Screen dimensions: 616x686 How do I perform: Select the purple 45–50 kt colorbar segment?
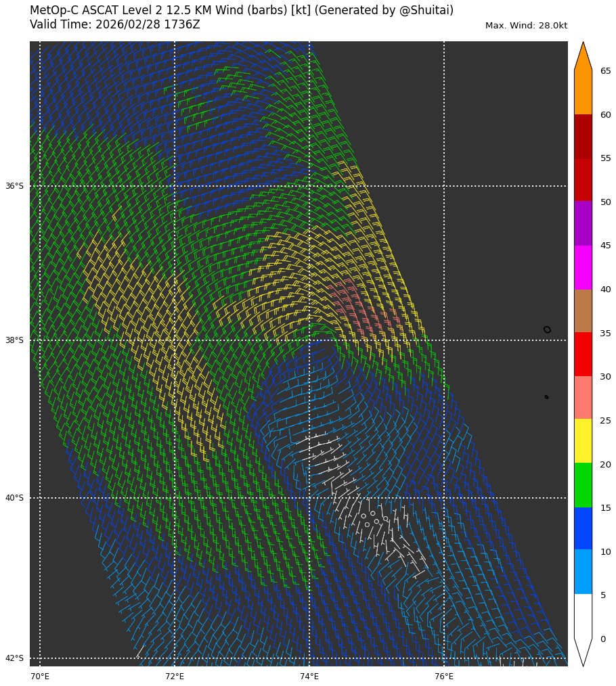tap(583, 223)
